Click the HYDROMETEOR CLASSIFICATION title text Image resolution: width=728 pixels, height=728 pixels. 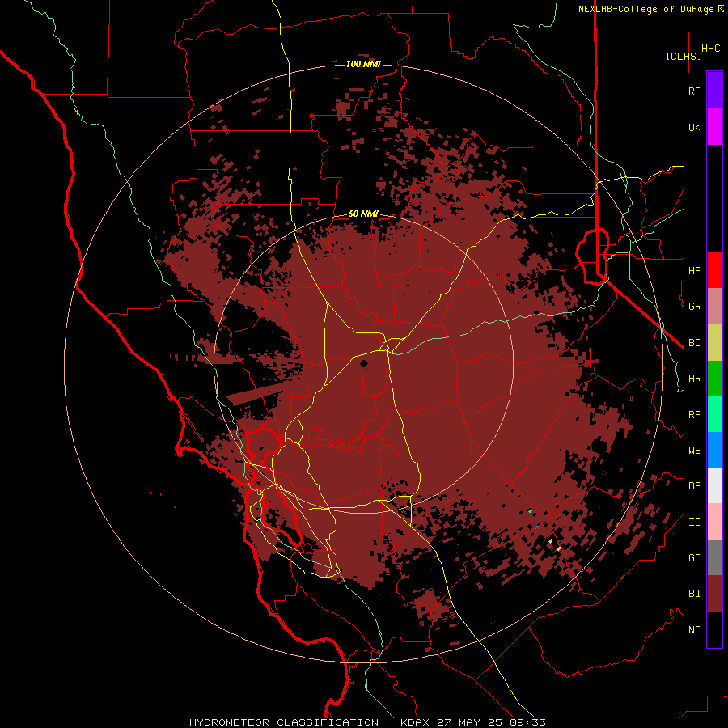tap(284, 722)
